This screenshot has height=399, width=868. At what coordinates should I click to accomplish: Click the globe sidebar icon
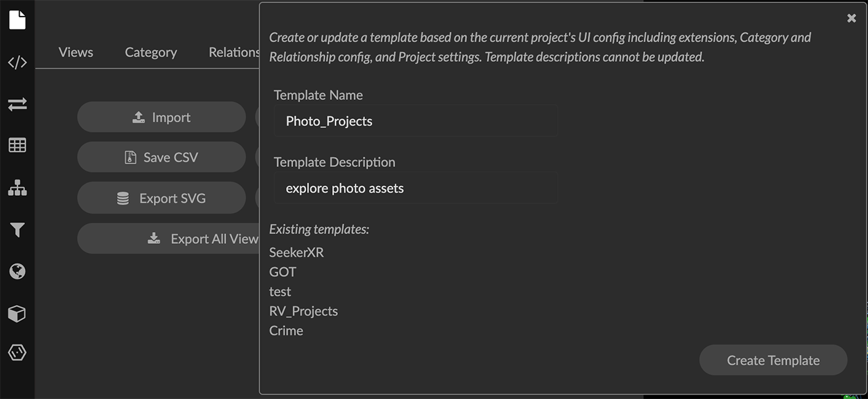point(17,271)
